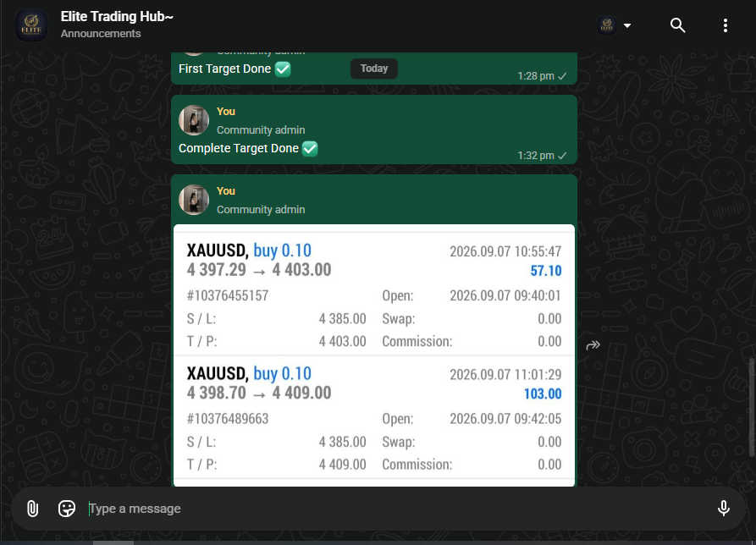Click the Type a message field
Viewport: 756px width, 545px height.
coord(395,509)
